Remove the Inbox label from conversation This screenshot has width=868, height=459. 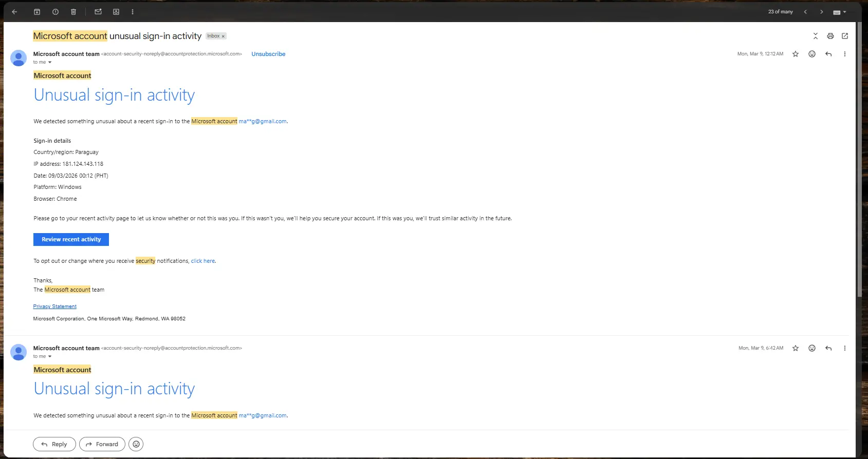tap(223, 36)
